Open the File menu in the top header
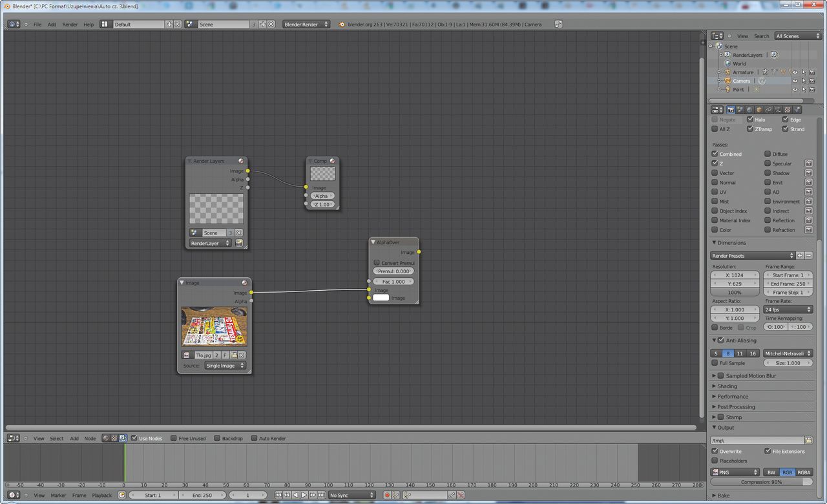 (x=37, y=24)
